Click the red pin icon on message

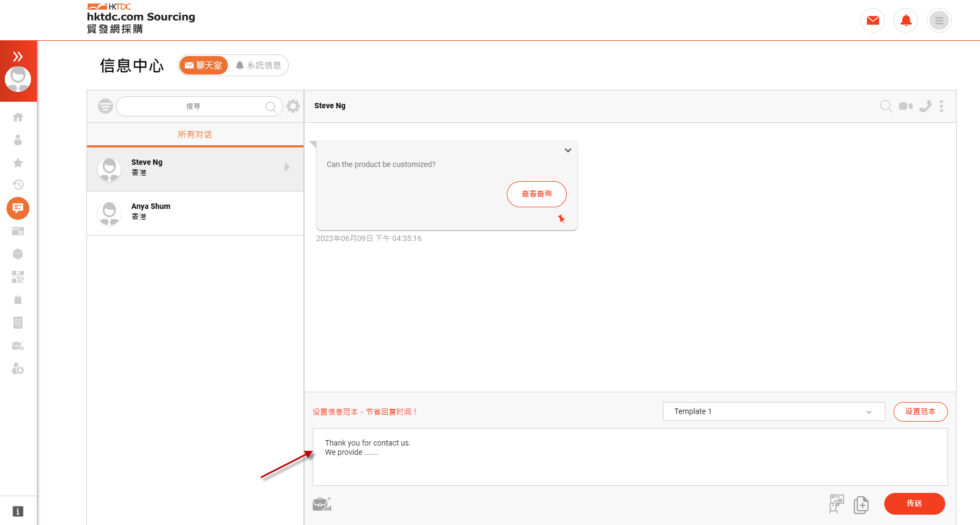(561, 219)
